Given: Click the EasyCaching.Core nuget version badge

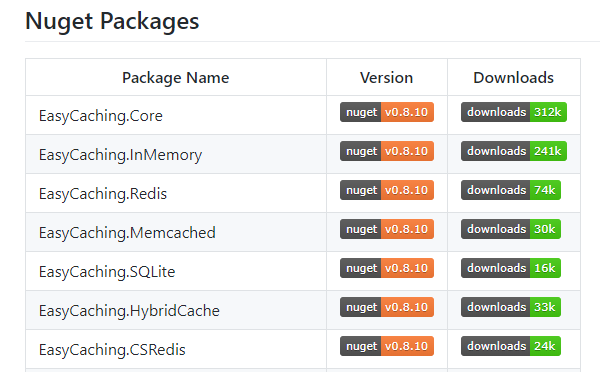Looking at the screenshot, I should point(387,112).
